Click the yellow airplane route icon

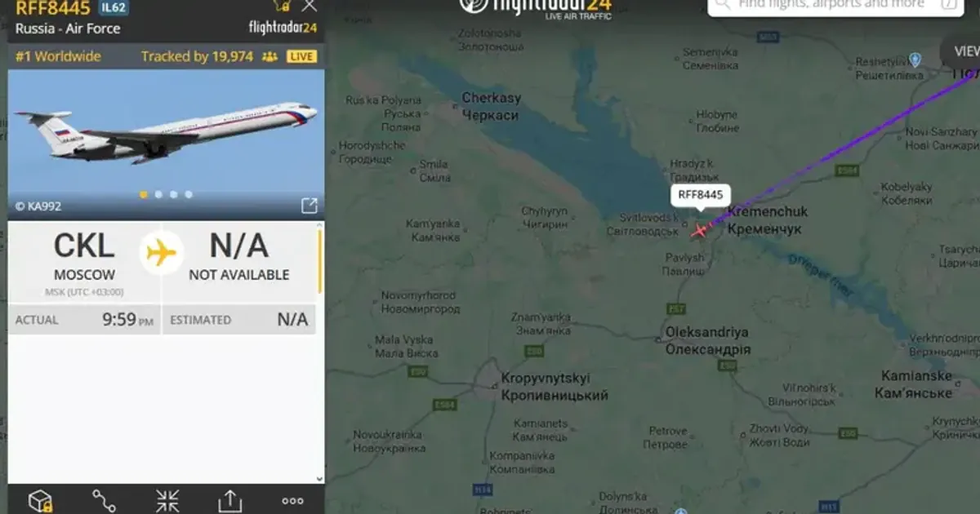click(x=162, y=252)
